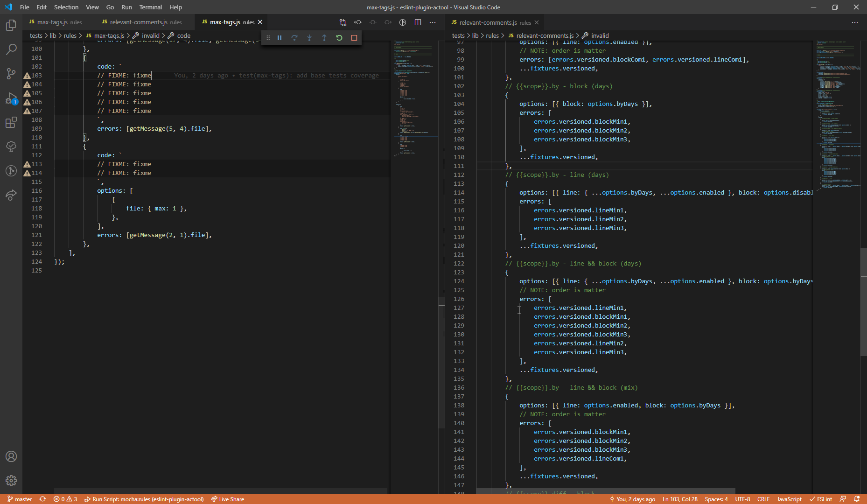Split the left editor
The width and height of the screenshot is (867, 504).
(x=418, y=22)
